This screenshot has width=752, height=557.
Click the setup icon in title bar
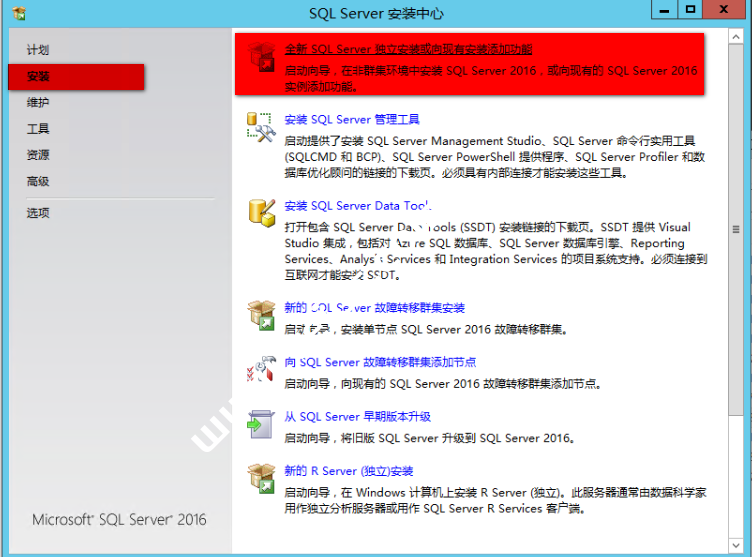(x=19, y=13)
